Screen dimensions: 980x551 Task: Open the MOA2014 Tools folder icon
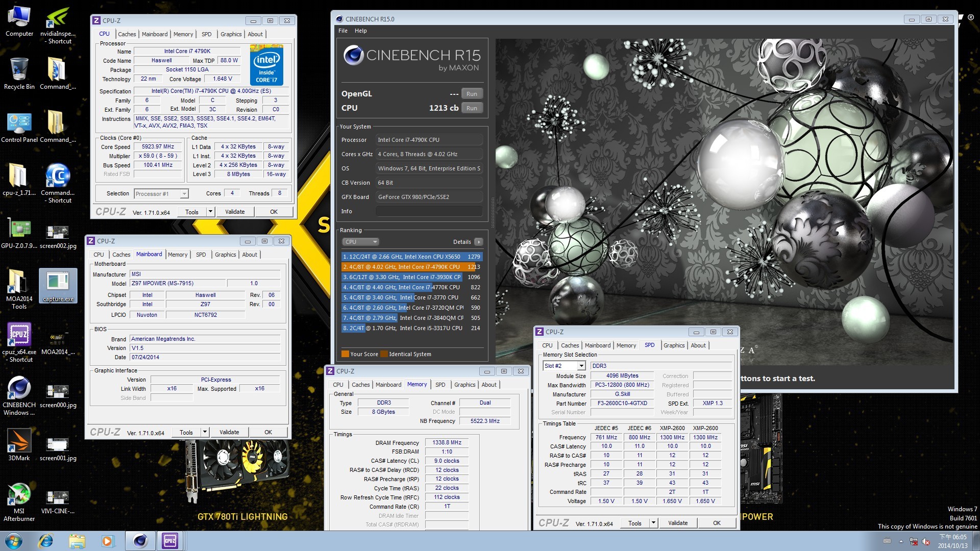coord(19,289)
